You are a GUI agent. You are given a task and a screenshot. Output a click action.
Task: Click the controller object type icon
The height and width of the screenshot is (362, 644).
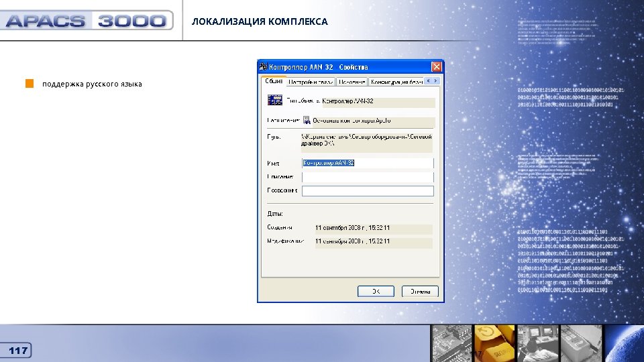click(x=275, y=100)
